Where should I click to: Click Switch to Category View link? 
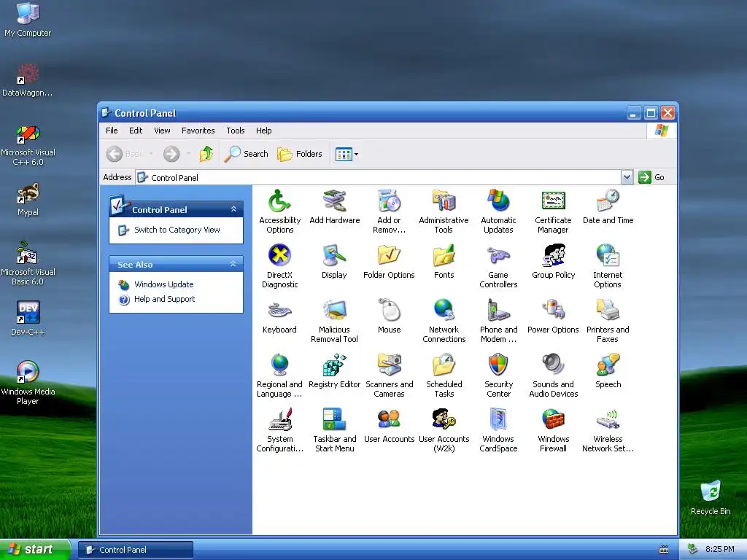177,230
